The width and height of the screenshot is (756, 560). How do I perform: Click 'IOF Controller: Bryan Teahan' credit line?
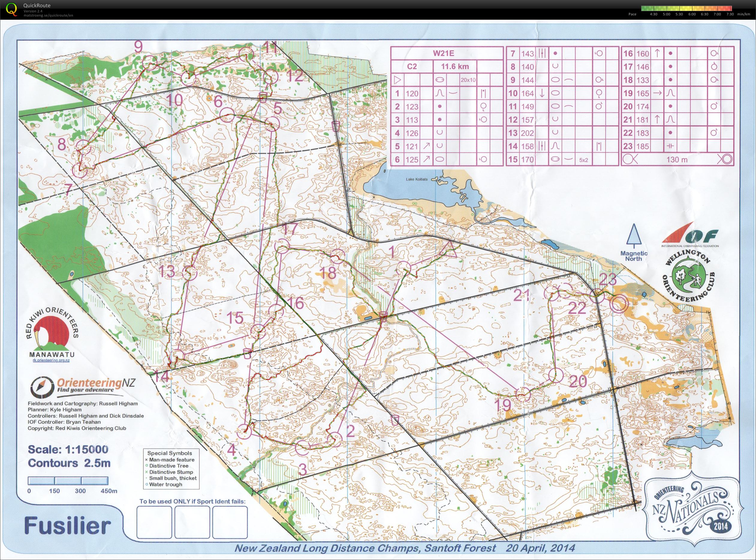(x=64, y=422)
